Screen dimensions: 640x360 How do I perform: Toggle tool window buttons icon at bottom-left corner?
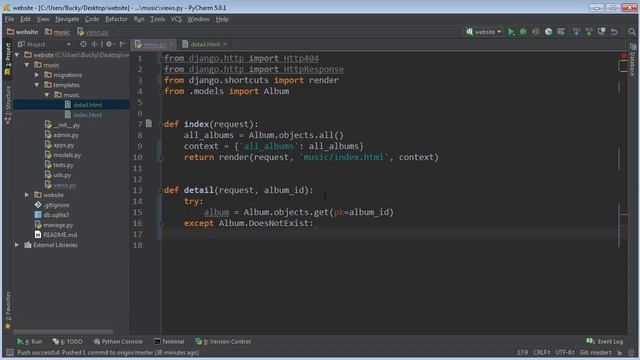click(x=10, y=352)
